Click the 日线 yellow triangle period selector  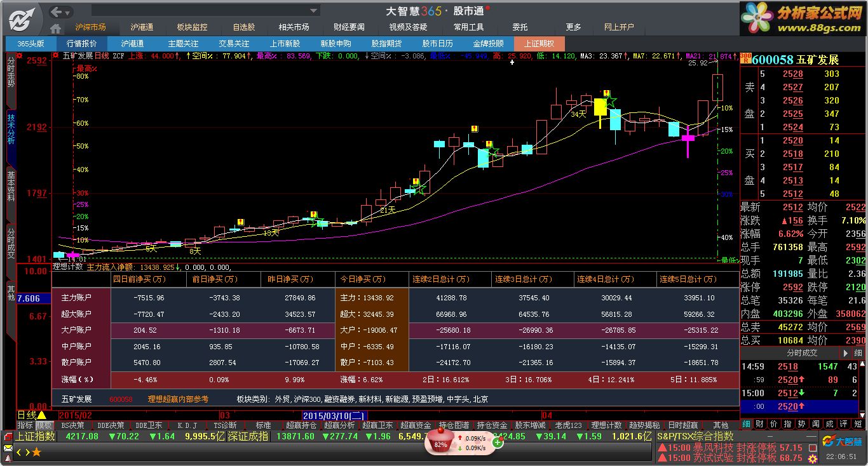[32, 415]
